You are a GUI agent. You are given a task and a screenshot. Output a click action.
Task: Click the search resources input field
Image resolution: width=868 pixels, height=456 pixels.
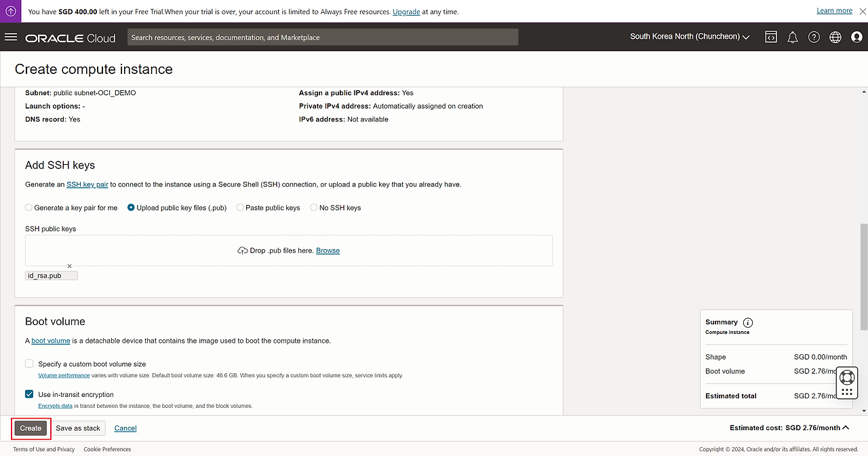(322, 37)
